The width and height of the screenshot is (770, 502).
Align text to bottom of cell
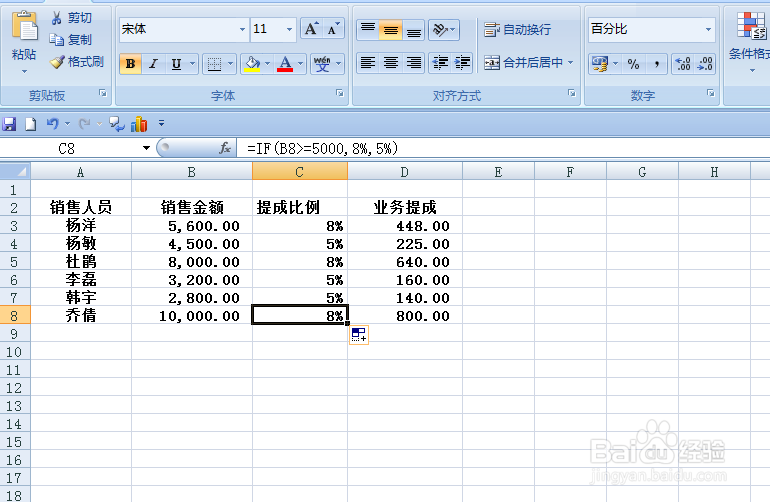pyautogui.click(x=414, y=29)
